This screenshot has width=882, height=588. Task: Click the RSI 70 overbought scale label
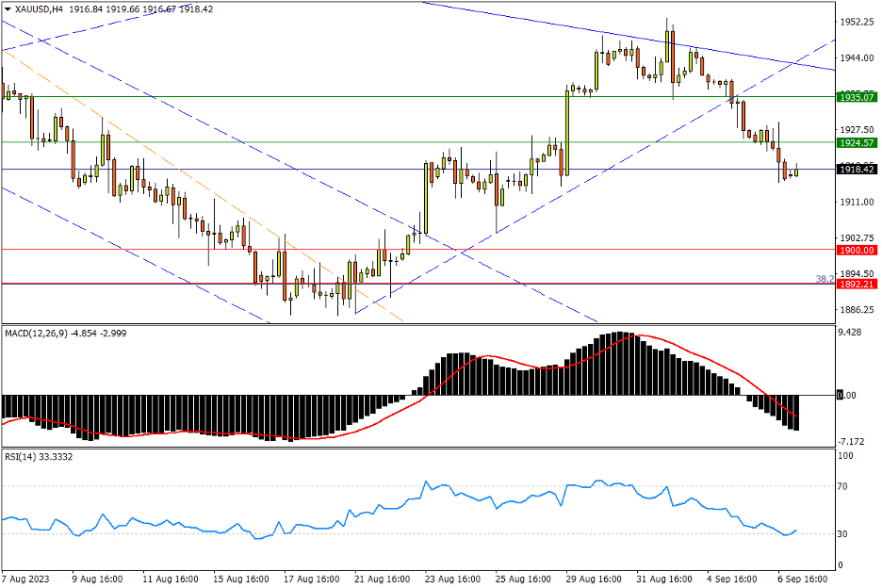tap(845, 486)
